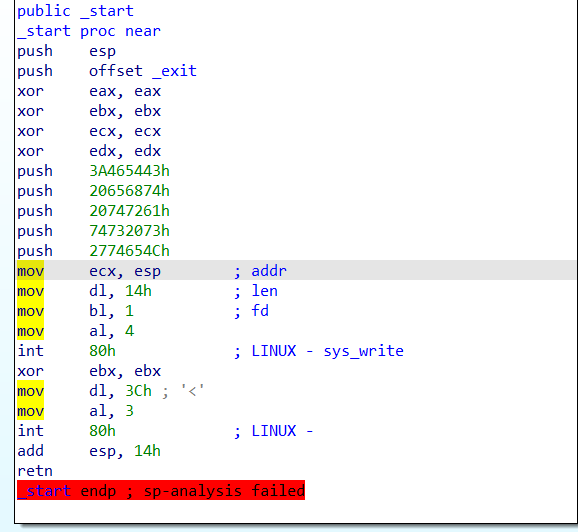The image size is (578, 532).
Task: Click the red '_start endp ; sp-analysis failed' line
Action: click(161, 490)
